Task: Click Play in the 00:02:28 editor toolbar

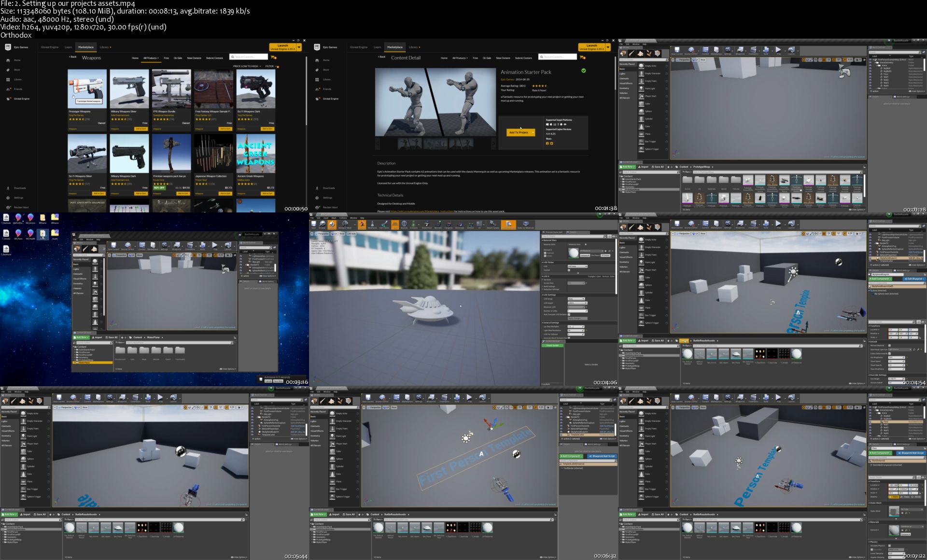Action: pyautogui.click(x=778, y=51)
